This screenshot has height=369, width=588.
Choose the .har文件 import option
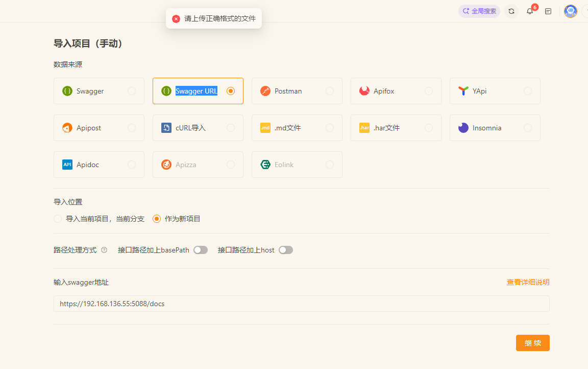[396, 127]
